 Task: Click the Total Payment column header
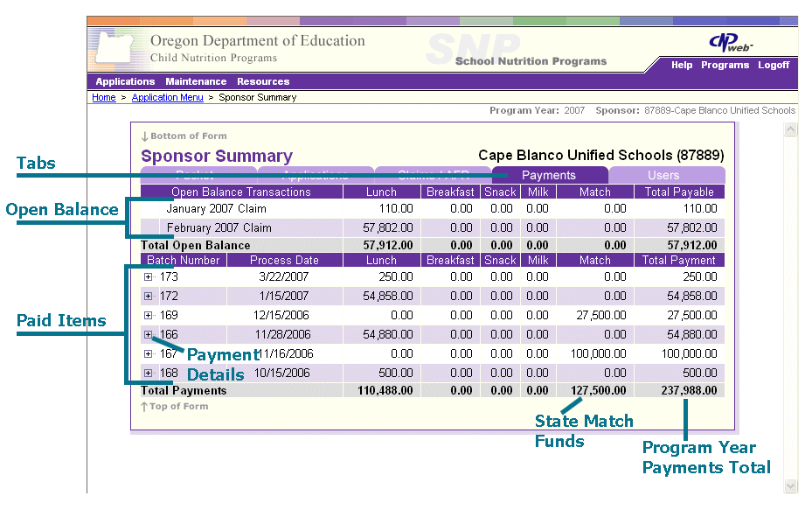(x=679, y=260)
